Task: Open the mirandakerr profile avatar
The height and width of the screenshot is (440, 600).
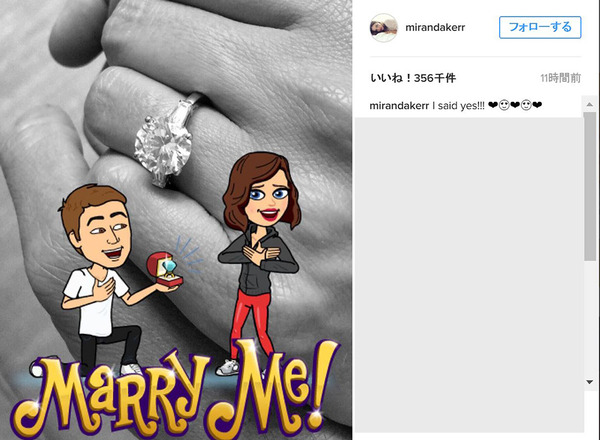Action: tap(383, 28)
